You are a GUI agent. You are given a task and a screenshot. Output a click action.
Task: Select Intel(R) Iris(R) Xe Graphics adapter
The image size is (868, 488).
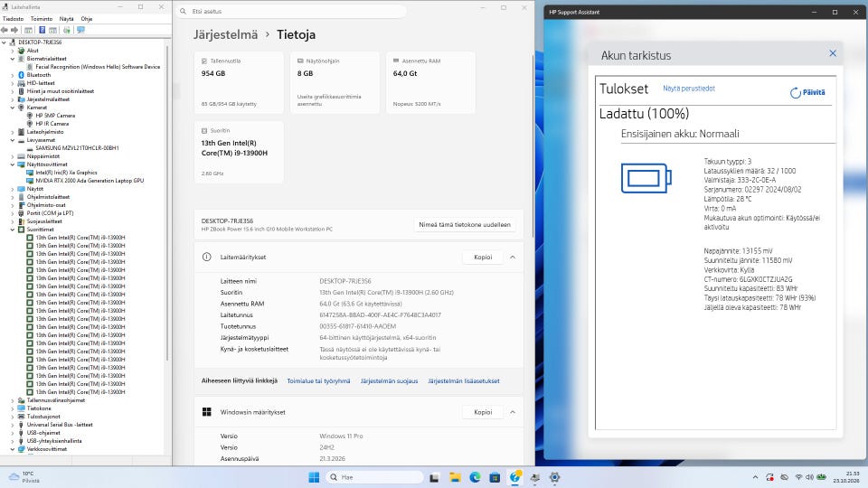66,173
